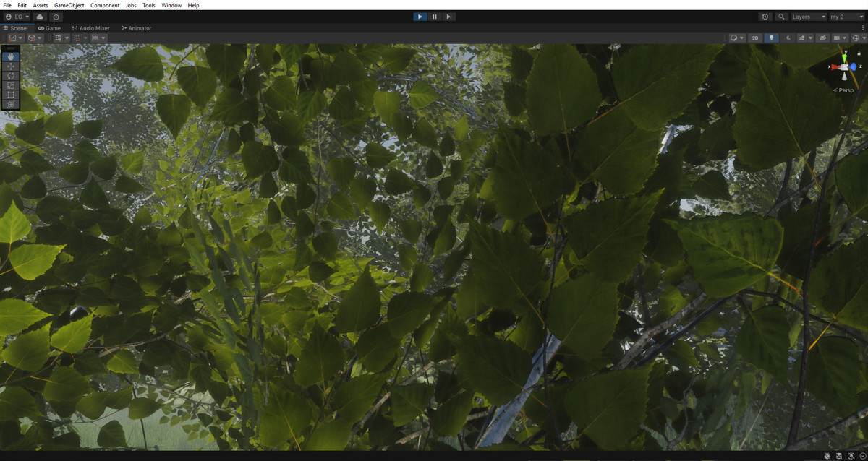868x461 pixels.
Task: Open the Help menu
Action: (194, 5)
